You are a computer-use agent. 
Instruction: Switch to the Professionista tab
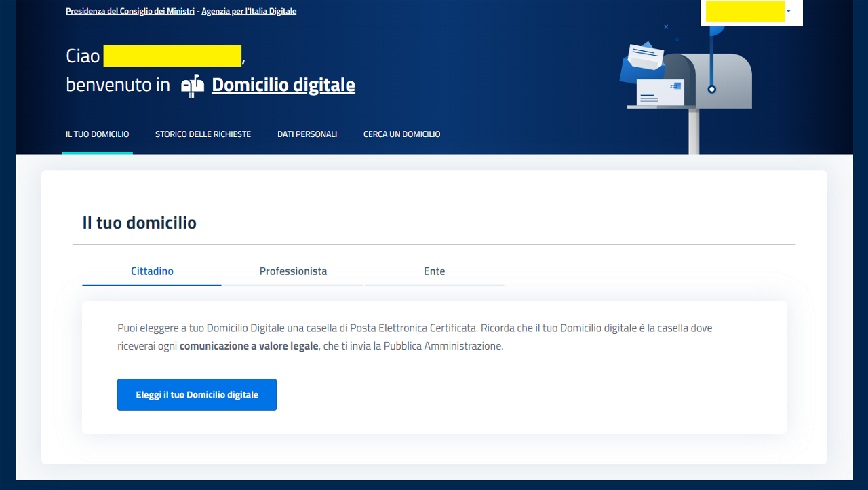[293, 271]
